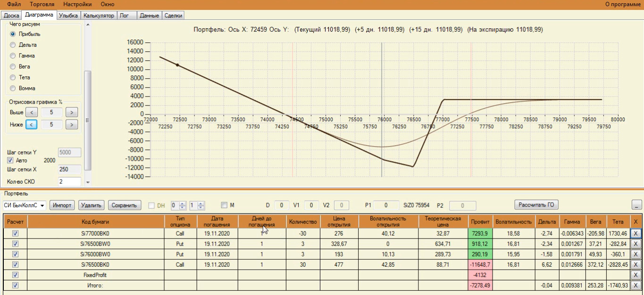Delete the Si76000BW0 row using X

click(636, 254)
